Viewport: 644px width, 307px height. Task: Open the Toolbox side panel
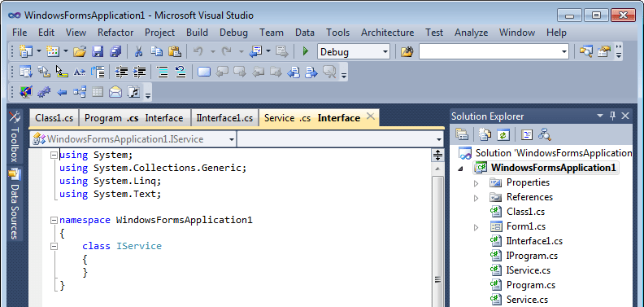coord(14,137)
